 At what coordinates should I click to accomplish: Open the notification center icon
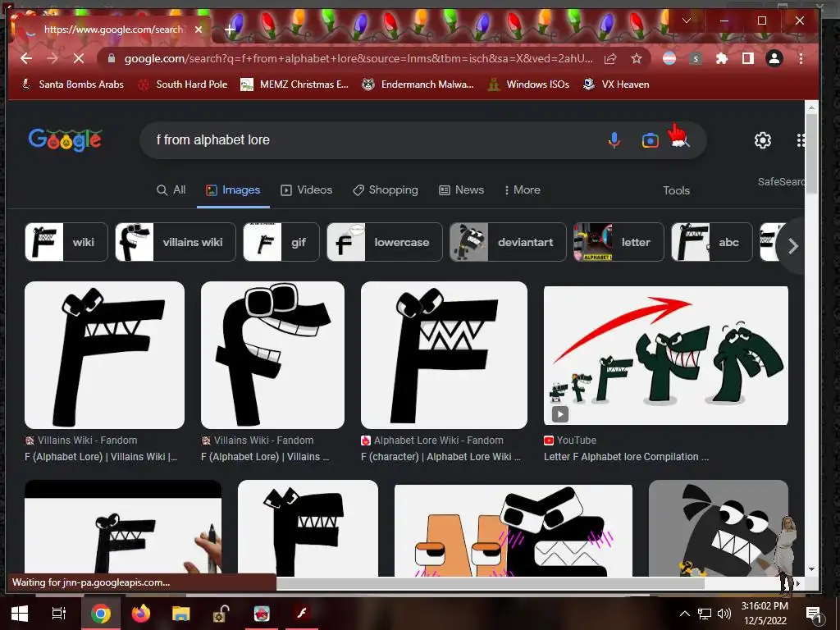[814, 614]
